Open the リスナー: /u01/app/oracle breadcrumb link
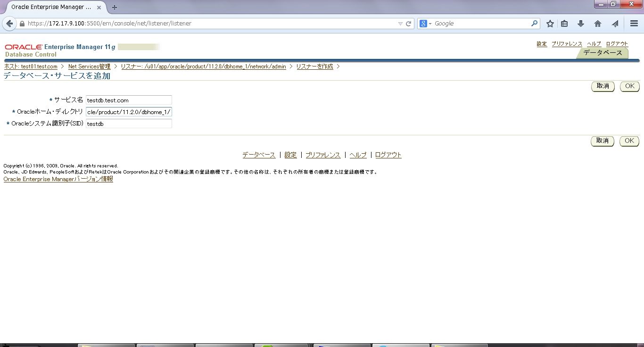Image resolution: width=644 pixels, height=347 pixels. click(203, 66)
